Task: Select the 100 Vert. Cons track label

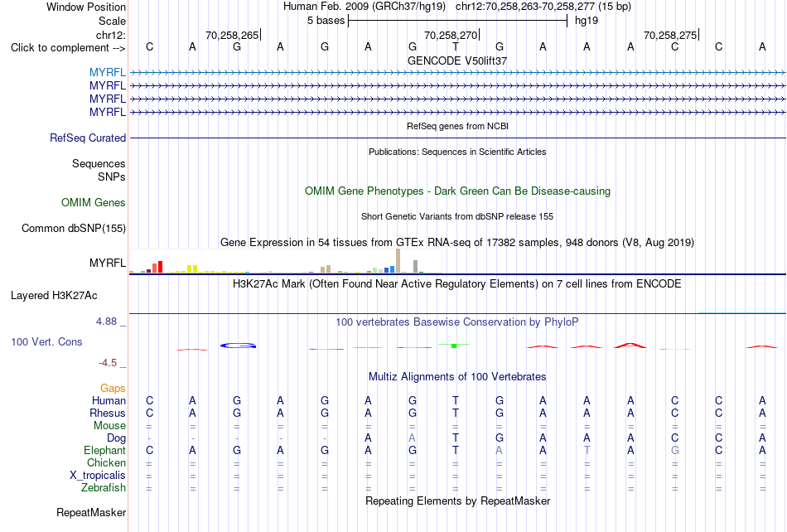Action: (x=46, y=341)
